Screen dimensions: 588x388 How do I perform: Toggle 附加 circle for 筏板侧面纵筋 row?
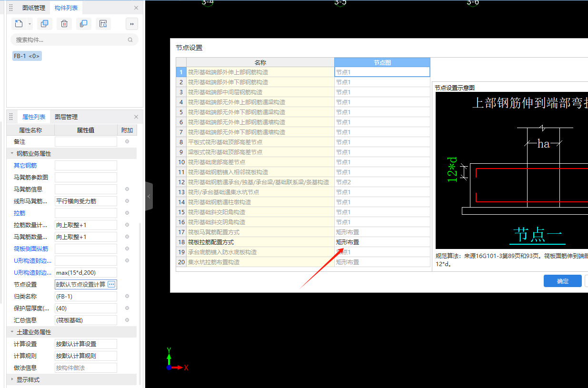[x=127, y=249]
